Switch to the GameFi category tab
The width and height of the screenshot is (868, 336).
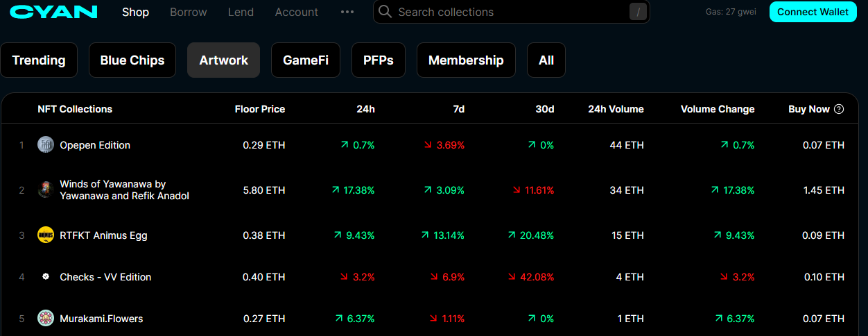tap(306, 60)
